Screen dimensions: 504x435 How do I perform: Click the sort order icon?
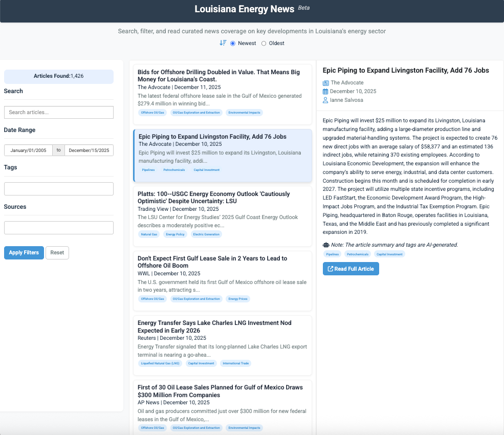tap(223, 43)
